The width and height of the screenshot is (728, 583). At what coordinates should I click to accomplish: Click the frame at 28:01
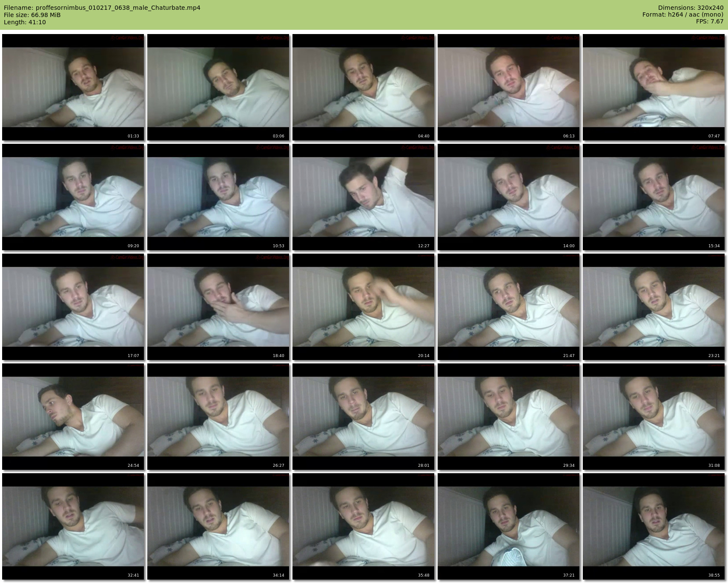(364, 417)
